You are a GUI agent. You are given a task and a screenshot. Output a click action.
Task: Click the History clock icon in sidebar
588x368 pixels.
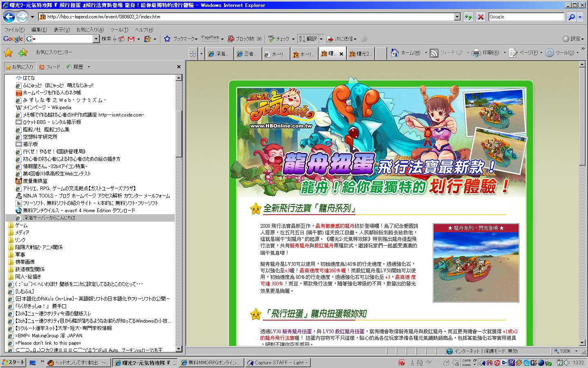[x=68, y=67]
